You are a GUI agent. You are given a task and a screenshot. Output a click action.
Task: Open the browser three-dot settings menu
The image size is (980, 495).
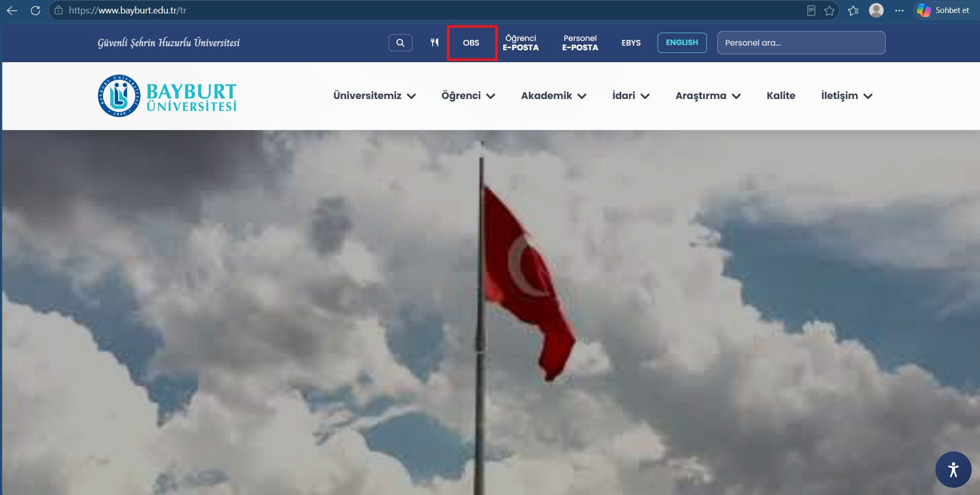(x=899, y=10)
